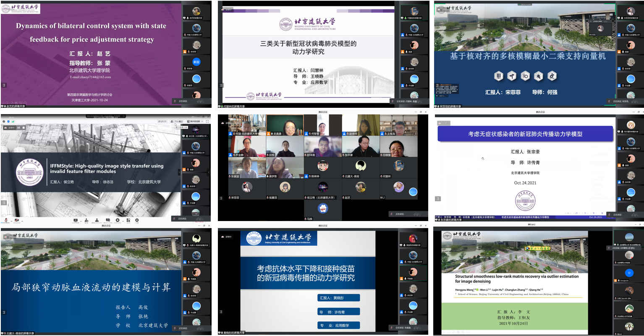Open settings gear in IFFMStyle meeting toolbar
The height and width of the screenshot is (336, 644).
tap(137, 220)
